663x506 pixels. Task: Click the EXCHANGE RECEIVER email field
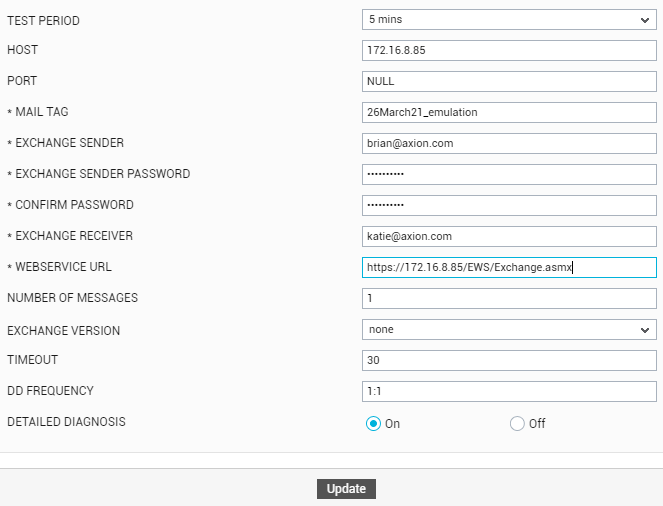pos(509,236)
